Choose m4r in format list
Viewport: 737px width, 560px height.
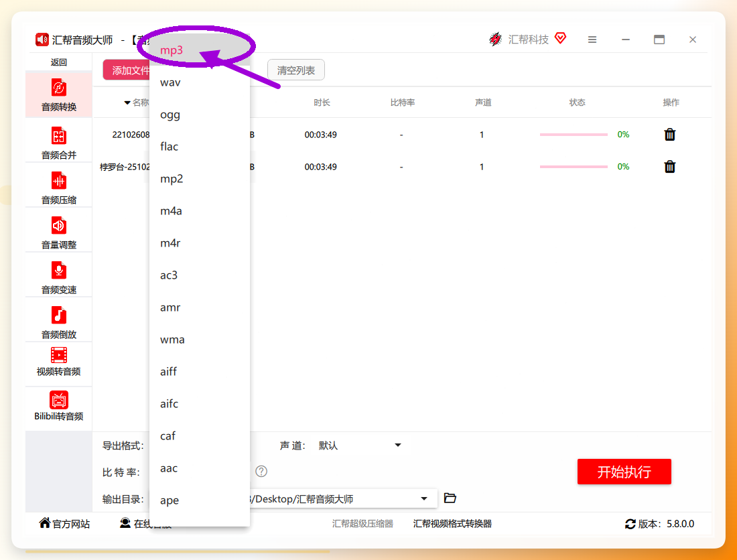point(199,243)
